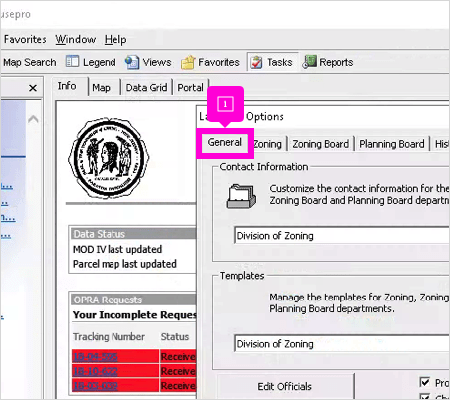
Task: Open the Favorites star-folder toolbar icon
Action: [188, 62]
